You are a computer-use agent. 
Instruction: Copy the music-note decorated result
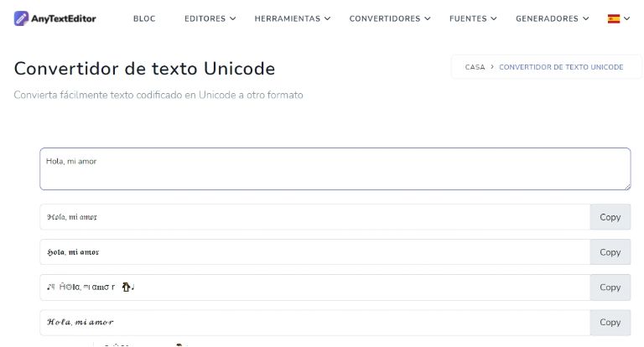[x=610, y=287]
